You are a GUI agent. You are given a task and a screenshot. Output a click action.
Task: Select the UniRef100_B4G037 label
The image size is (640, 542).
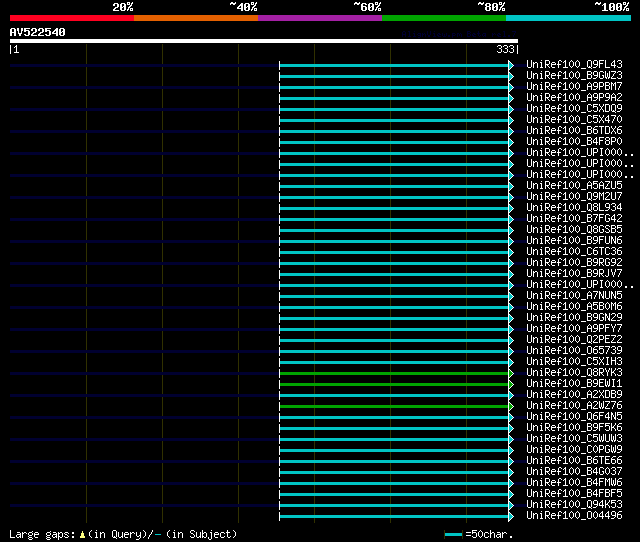(574, 472)
